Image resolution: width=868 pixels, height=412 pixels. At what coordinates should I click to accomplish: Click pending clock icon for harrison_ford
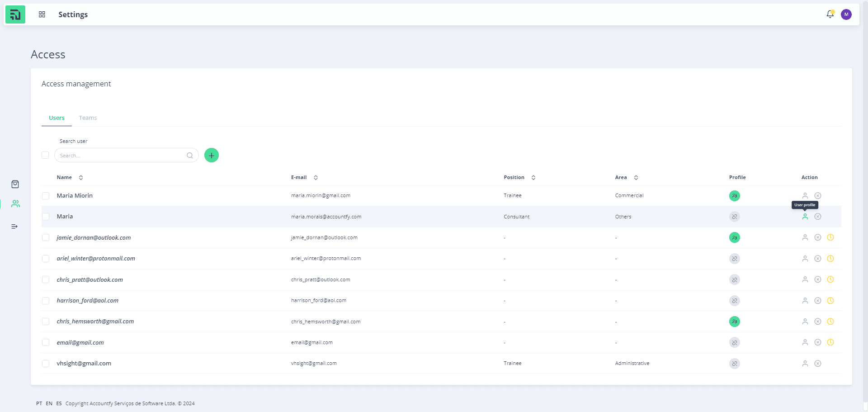click(830, 301)
